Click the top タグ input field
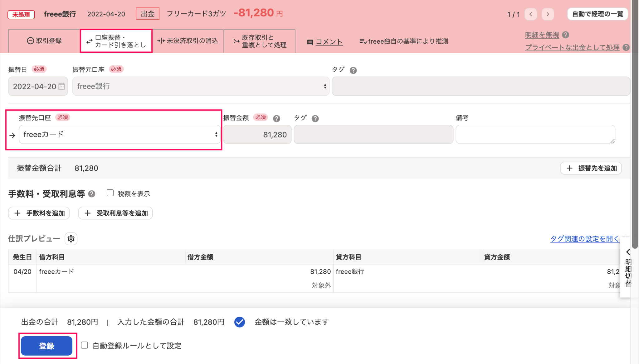The height and width of the screenshot is (364, 639). [x=481, y=86]
